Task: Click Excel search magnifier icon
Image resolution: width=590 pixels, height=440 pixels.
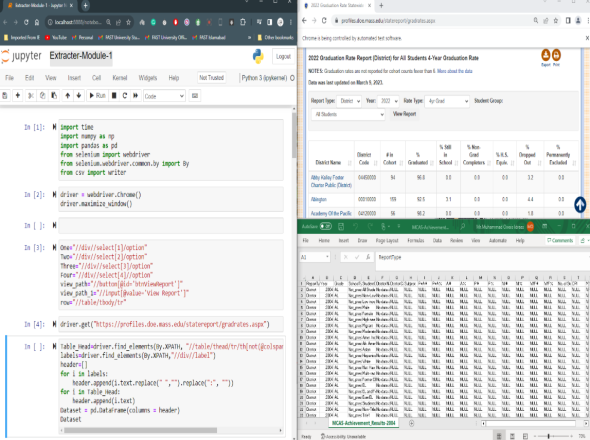Action: click(x=463, y=227)
